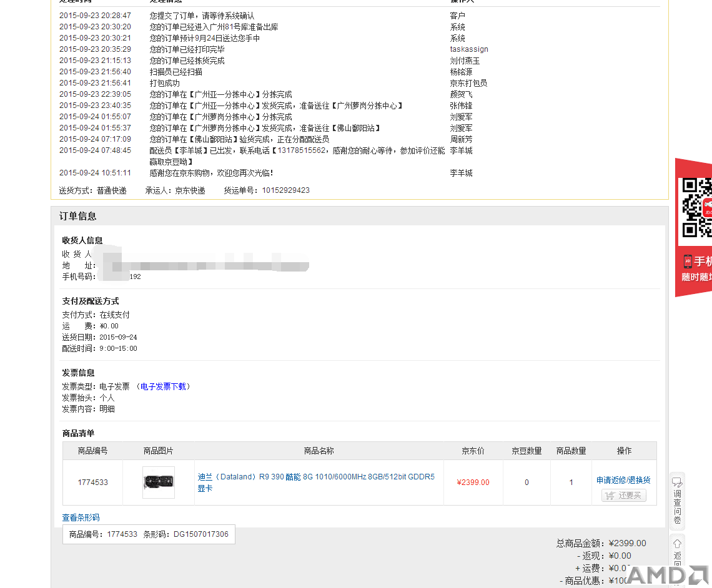Open the 调查问卷 survey side button
Image resolution: width=712 pixels, height=588 pixels.
pyautogui.click(x=677, y=501)
